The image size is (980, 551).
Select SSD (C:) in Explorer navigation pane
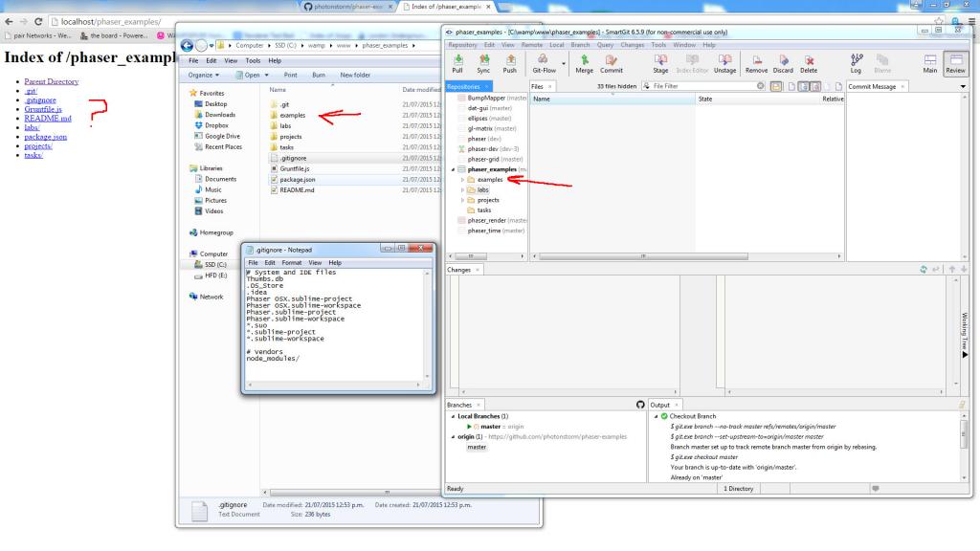(215, 265)
